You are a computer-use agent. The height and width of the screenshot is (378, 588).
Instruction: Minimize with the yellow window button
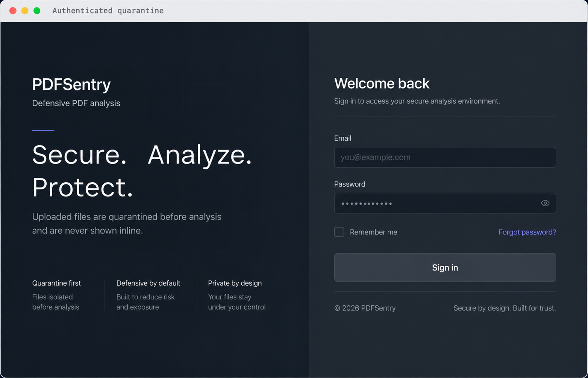tap(25, 11)
